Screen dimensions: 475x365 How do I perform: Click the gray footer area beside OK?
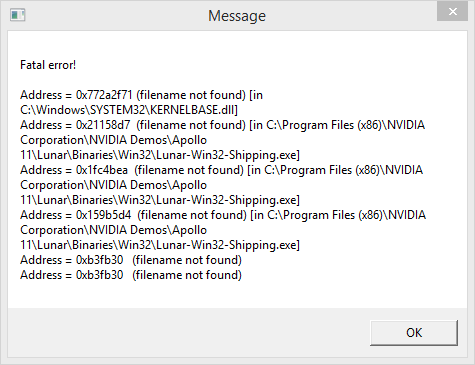[x=187, y=333]
